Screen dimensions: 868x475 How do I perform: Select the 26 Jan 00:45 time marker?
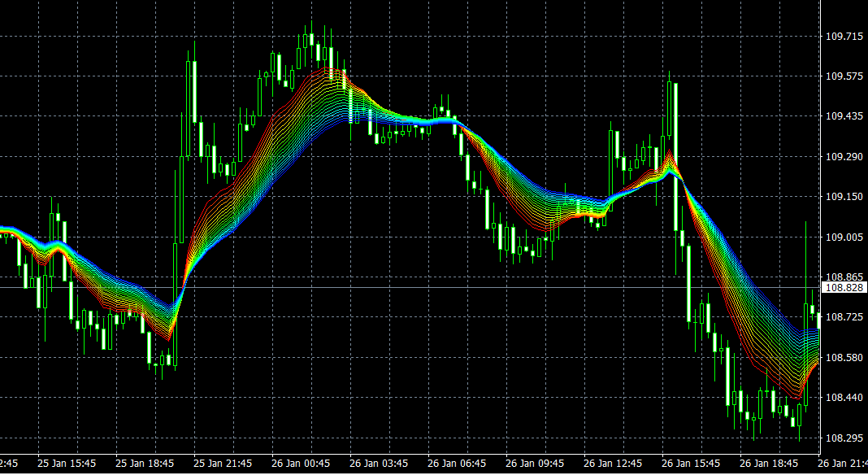pyautogui.click(x=302, y=463)
